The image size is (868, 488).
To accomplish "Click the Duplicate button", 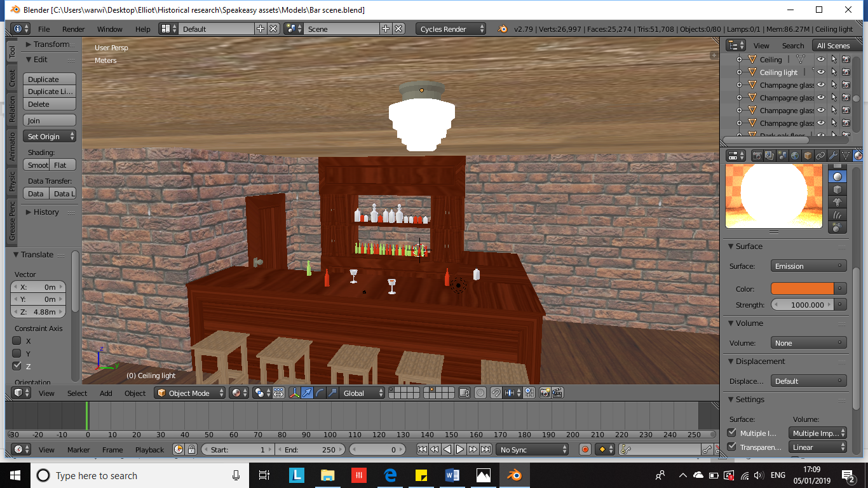I will pos(50,79).
